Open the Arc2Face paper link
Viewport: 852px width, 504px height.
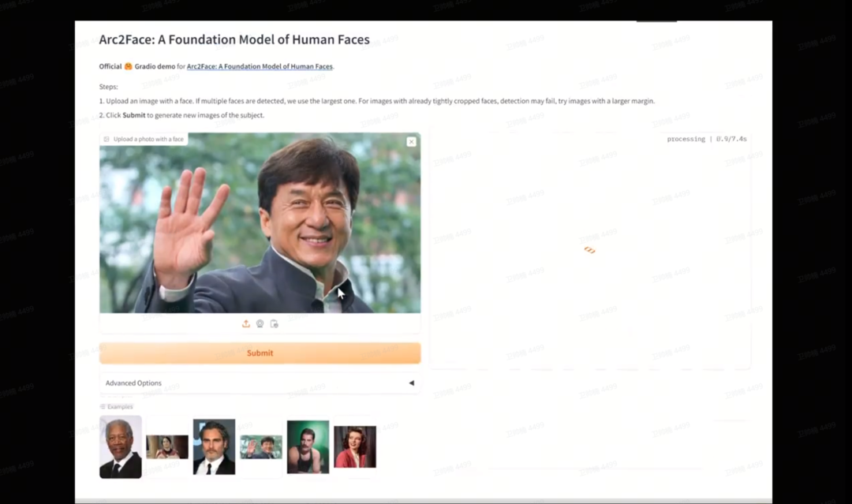pos(260,66)
